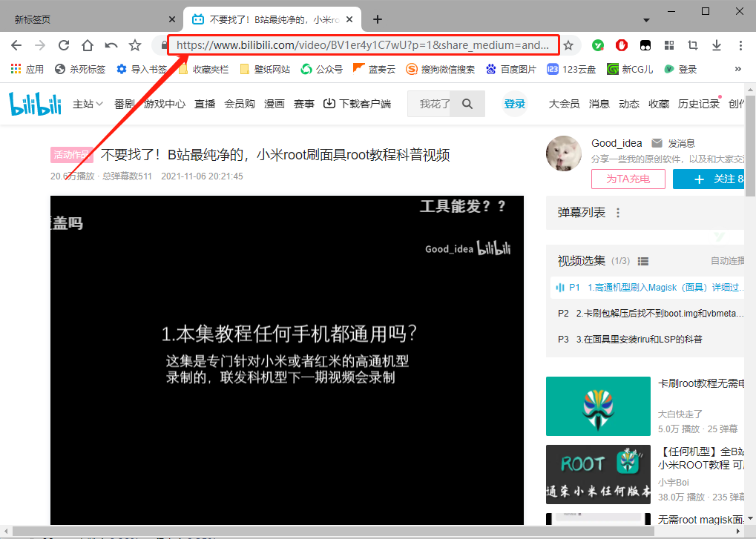The width and height of the screenshot is (756, 539).
Task: Open the 杀死标签 bookmark
Action: point(80,70)
